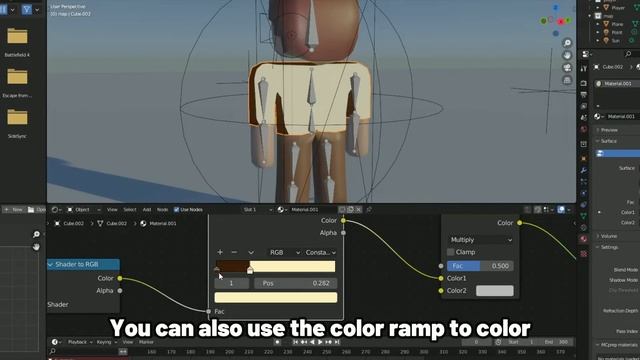This screenshot has height=360, width=640.
Task: Click the node header new material copy icon
Action: (x=350, y=209)
